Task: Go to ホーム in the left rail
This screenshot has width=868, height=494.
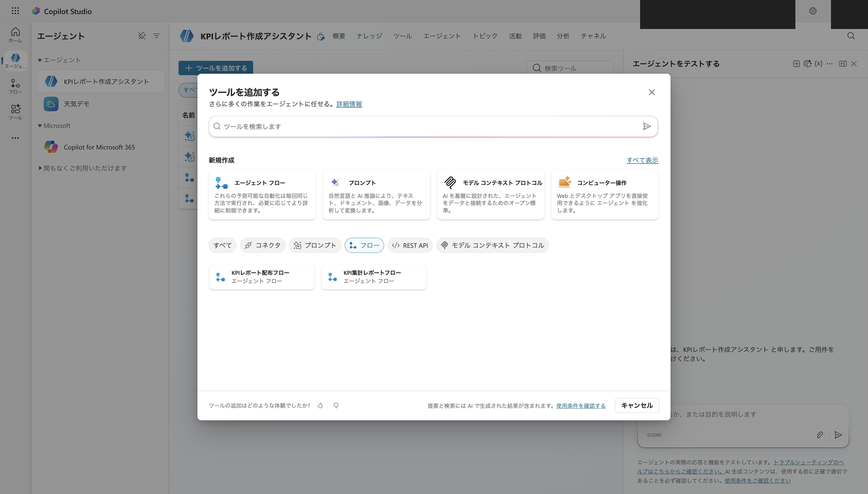Action: click(x=15, y=35)
